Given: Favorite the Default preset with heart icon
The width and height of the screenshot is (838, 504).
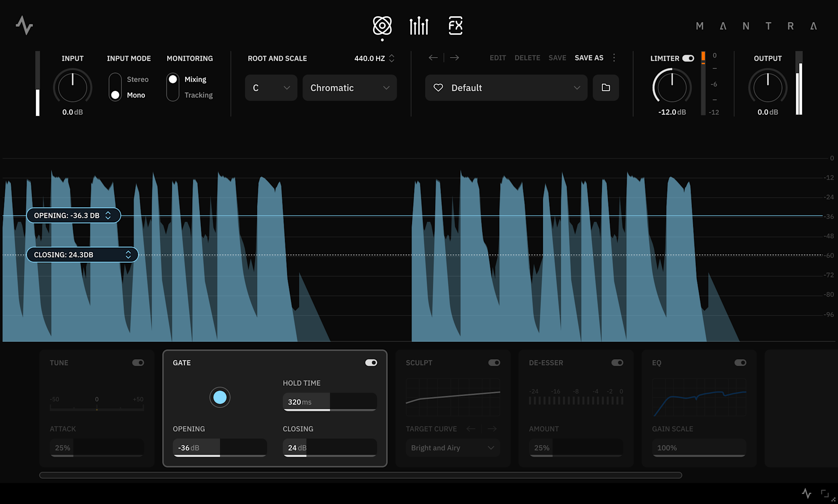Looking at the screenshot, I should click(438, 88).
